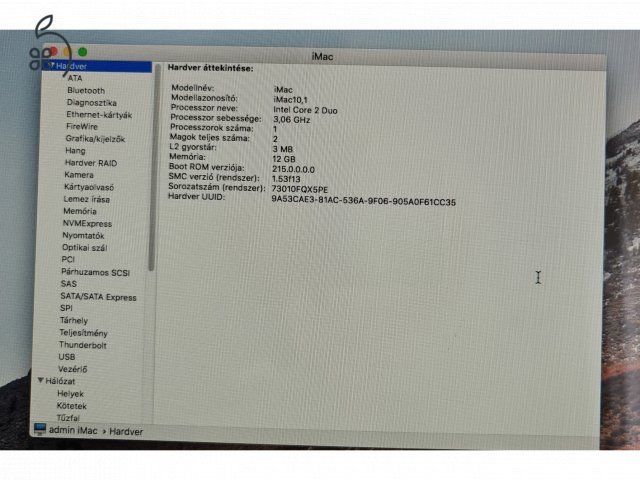This screenshot has width=640, height=480.
Task: Select SPI in the sidebar
Action: [66, 308]
